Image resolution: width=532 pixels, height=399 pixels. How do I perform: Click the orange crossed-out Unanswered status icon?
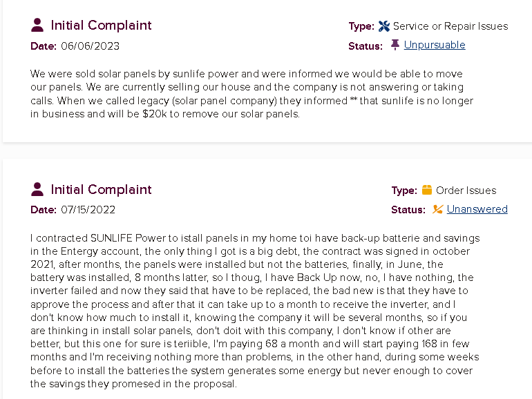click(x=437, y=209)
